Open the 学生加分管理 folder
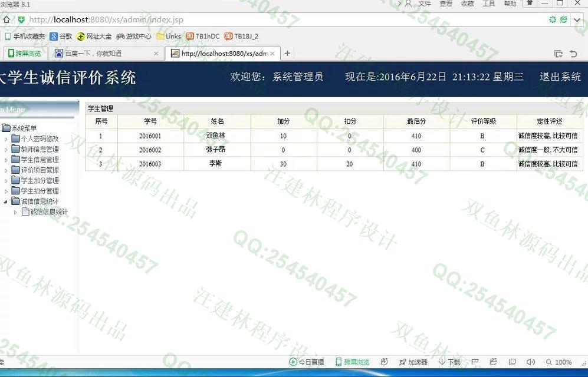Image resolution: width=588 pixels, height=377 pixels. (x=35, y=180)
